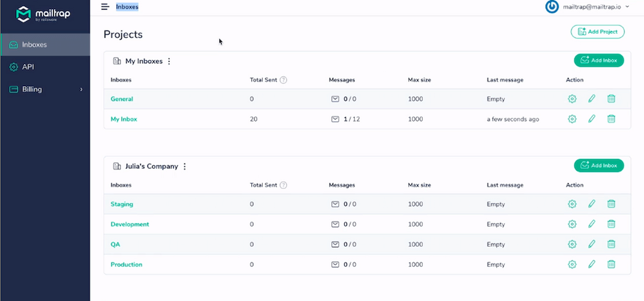The width and height of the screenshot is (644, 301).
Task: Click Add Inbox for Julia's Company
Action: (x=599, y=166)
